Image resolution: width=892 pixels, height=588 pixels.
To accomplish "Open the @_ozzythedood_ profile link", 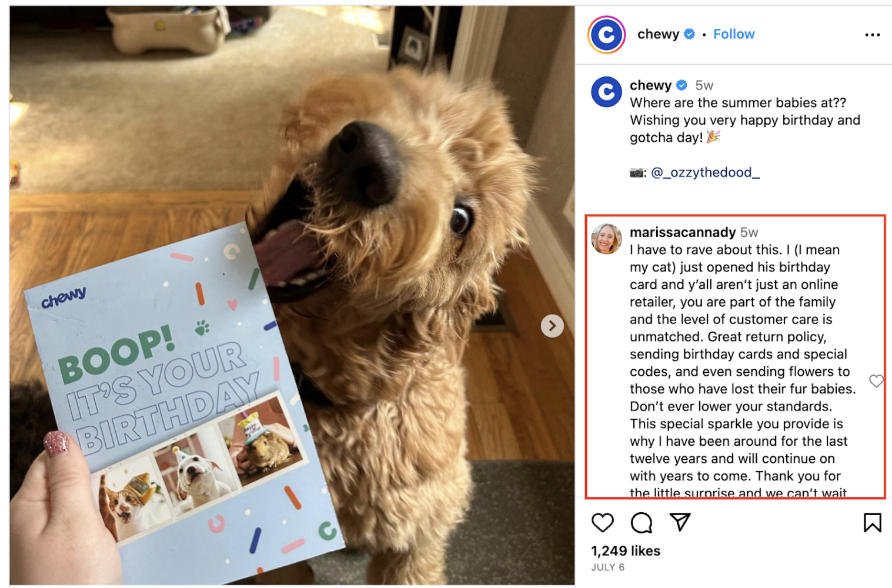I will coord(705,172).
